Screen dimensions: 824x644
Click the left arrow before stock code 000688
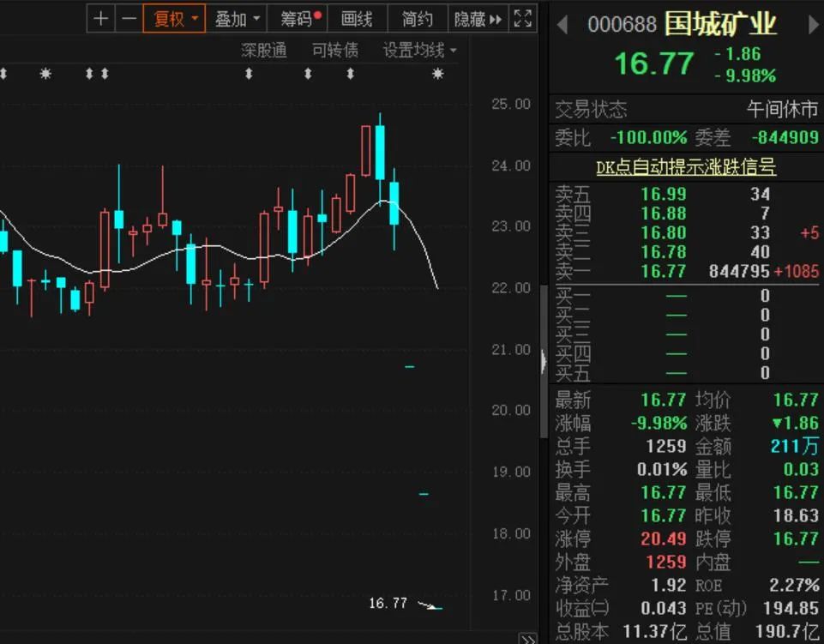563,25
